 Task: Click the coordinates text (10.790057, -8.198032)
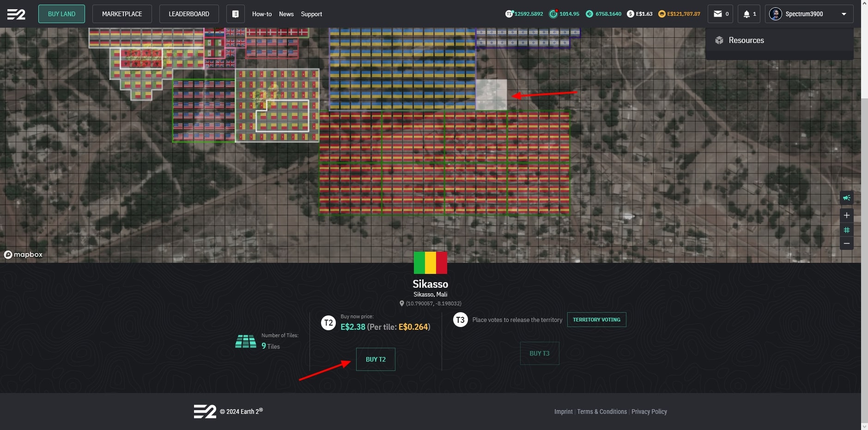433,303
